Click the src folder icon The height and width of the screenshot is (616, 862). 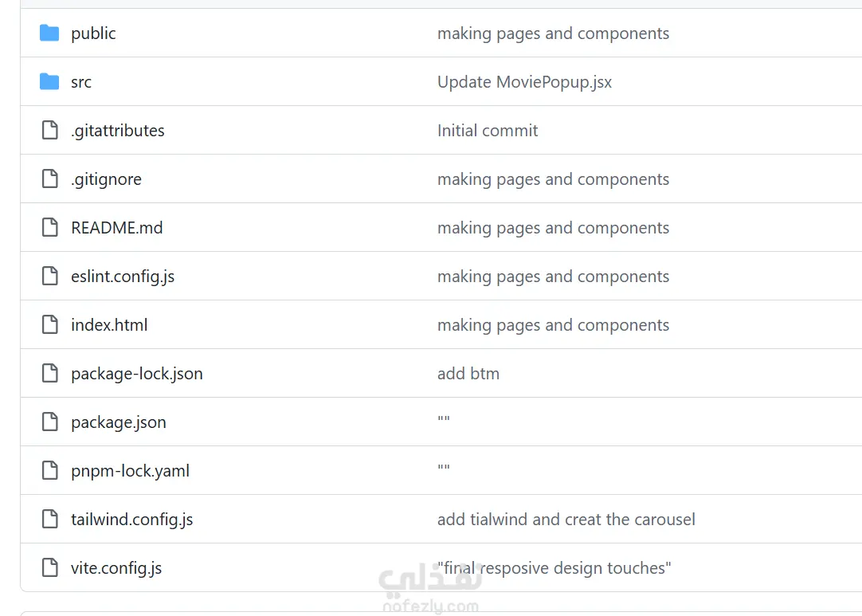[x=49, y=82]
